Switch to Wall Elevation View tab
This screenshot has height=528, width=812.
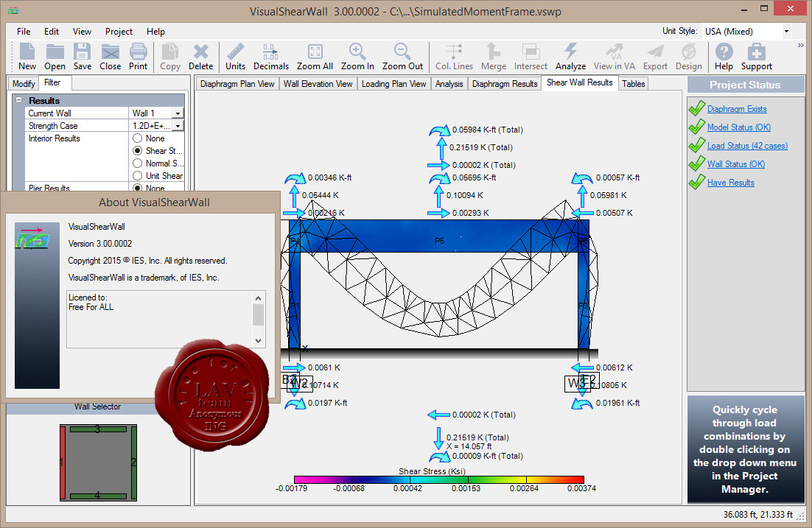coord(318,84)
